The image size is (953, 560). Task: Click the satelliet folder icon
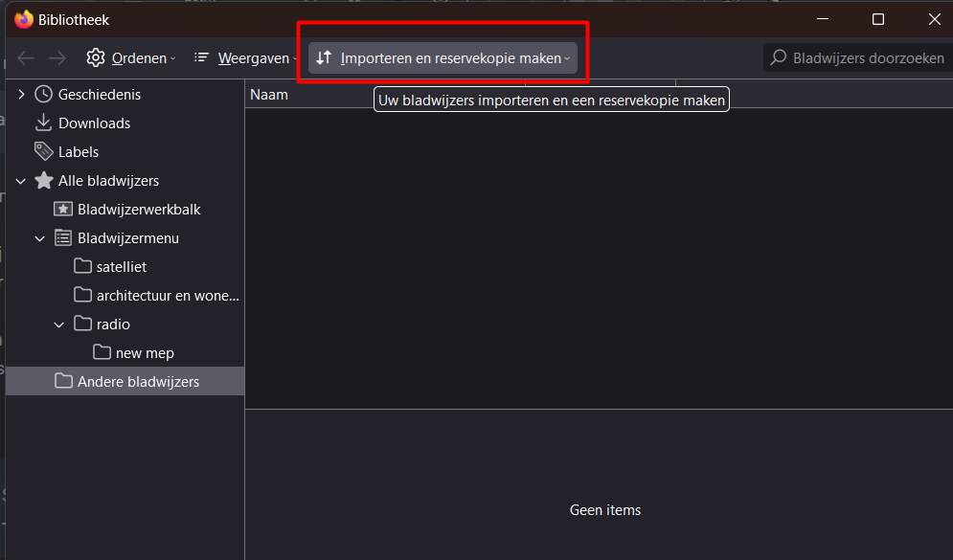click(82, 266)
